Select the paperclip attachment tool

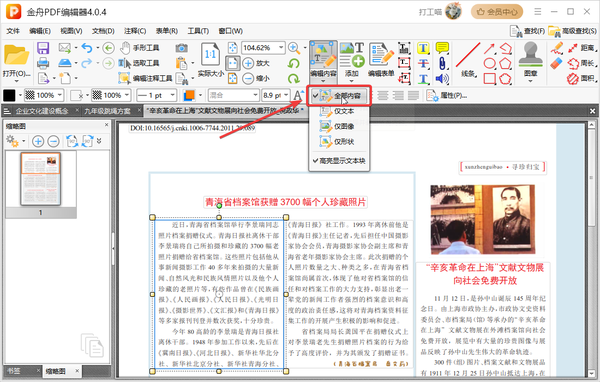tap(442, 63)
